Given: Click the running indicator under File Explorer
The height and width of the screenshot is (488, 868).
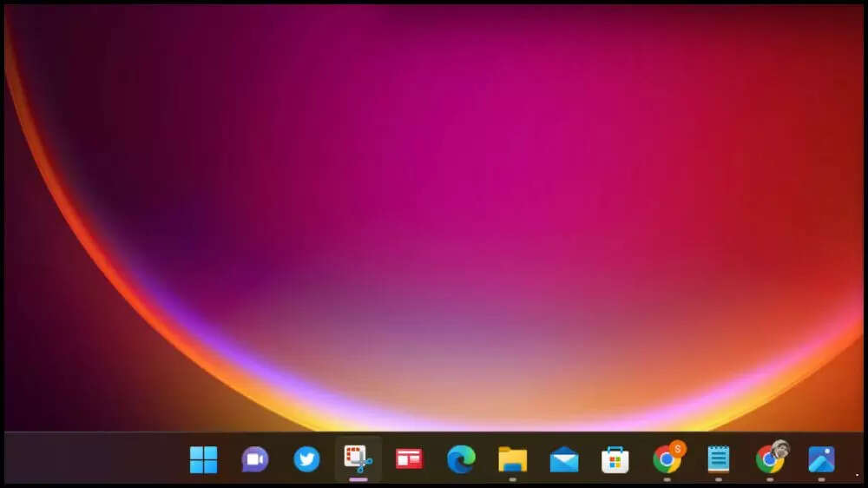Looking at the screenshot, I should (x=512, y=478).
